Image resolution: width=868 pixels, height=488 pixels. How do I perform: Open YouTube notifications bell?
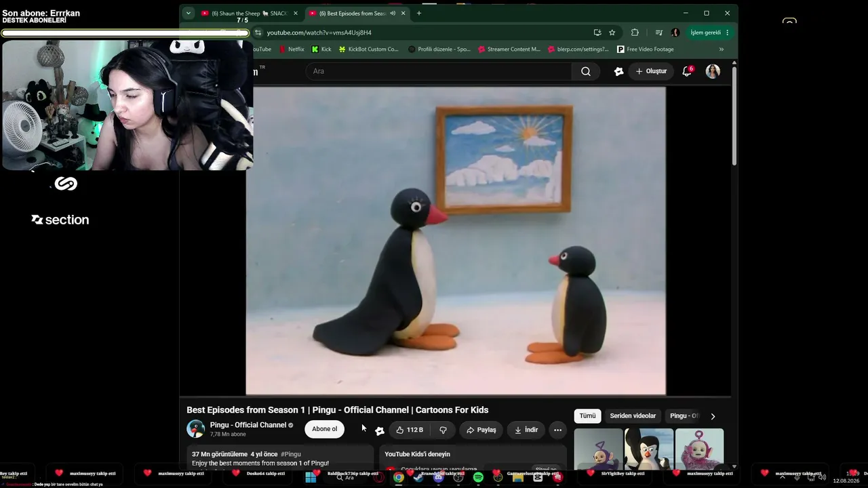point(687,71)
